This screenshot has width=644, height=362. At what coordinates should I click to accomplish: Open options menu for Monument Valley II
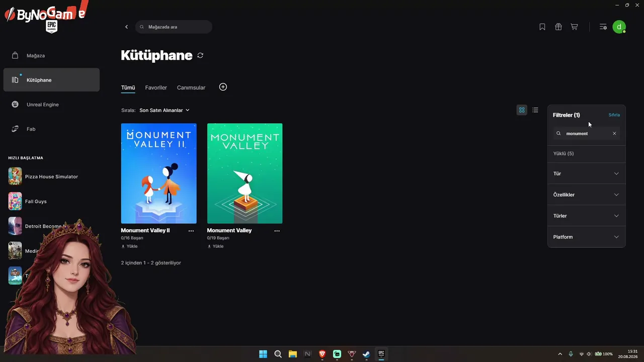tap(191, 231)
